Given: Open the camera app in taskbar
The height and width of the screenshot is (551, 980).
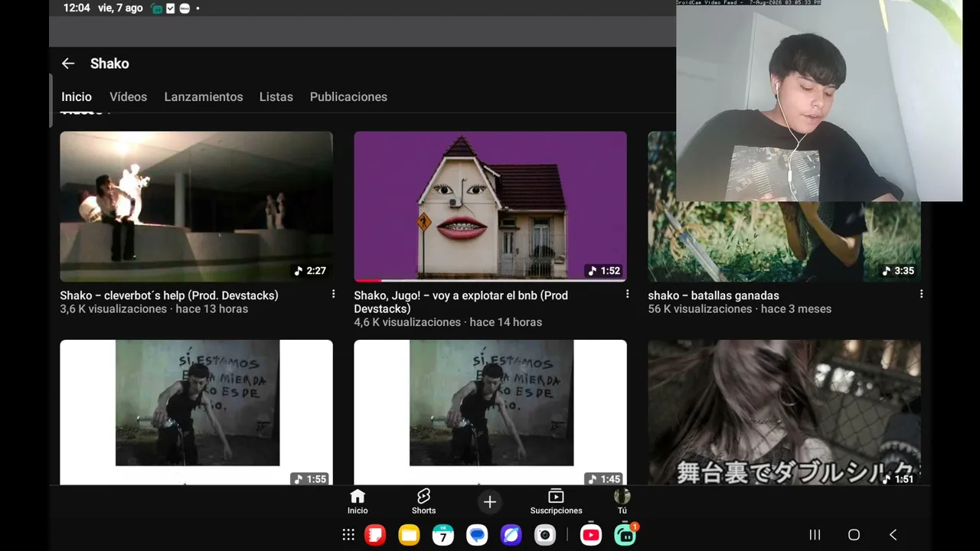Looking at the screenshot, I should pyautogui.click(x=545, y=535).
